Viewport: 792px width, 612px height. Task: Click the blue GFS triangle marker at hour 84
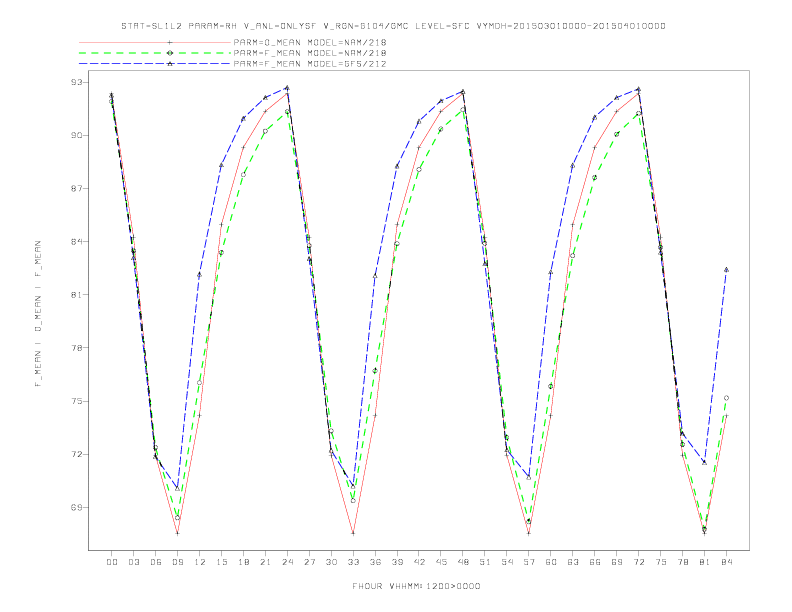coord(726,270)
